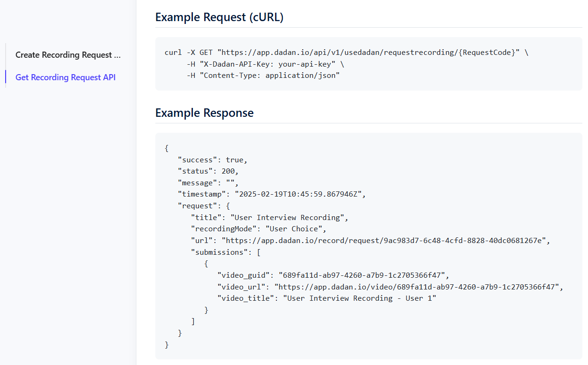Click the curl -X GET command line
The height and width of the screenshot is (365, 588).
(346, 53)
